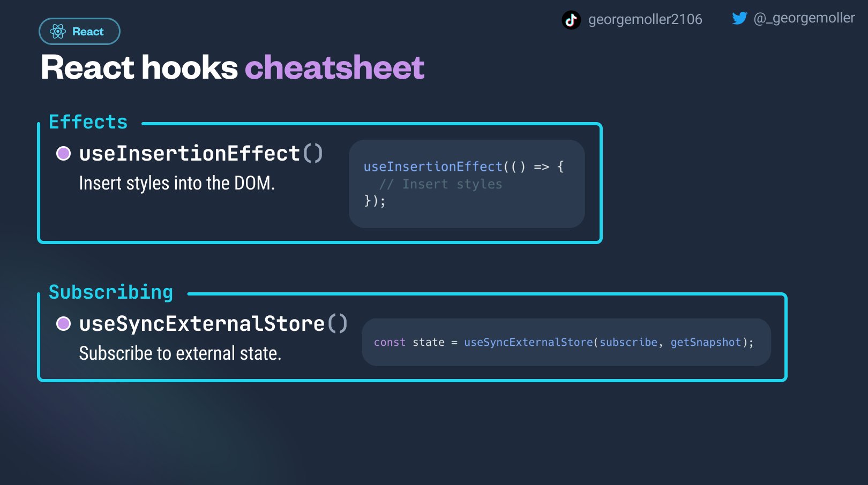Open the @_georgemoller Twitter handle
Viewport: 868px width, 485px height.
804,18
